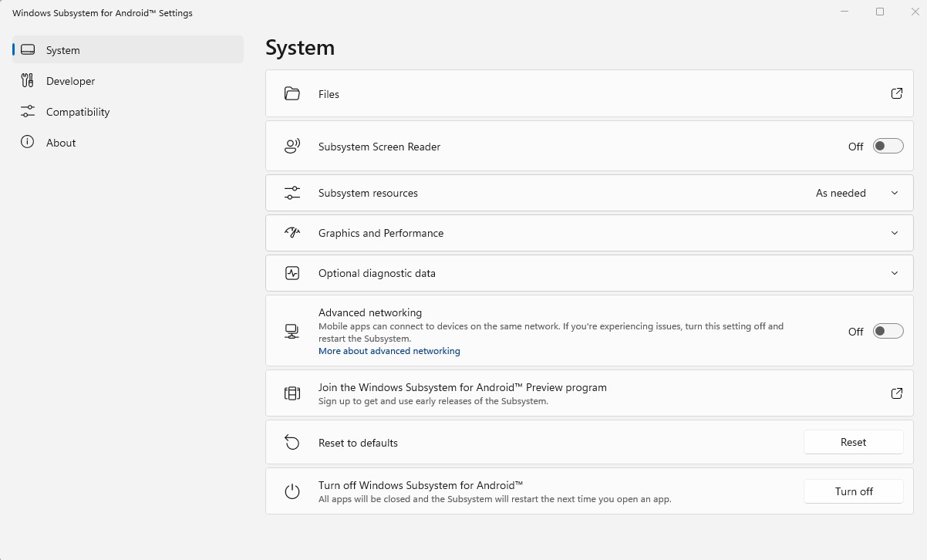This screenshot has width=927, height=560.
Task: Open Preview program via external link icon
Action: click(896, 393)
